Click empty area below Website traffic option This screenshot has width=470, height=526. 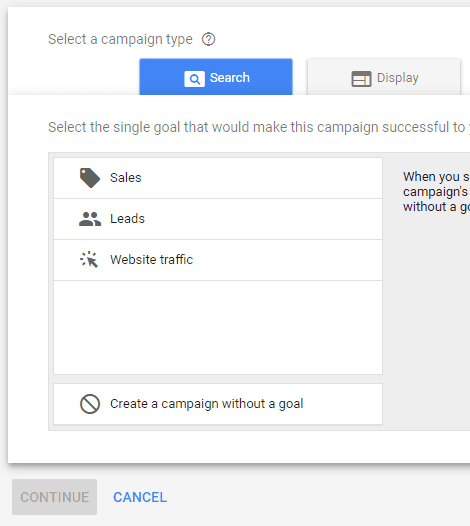coord(218,327)
